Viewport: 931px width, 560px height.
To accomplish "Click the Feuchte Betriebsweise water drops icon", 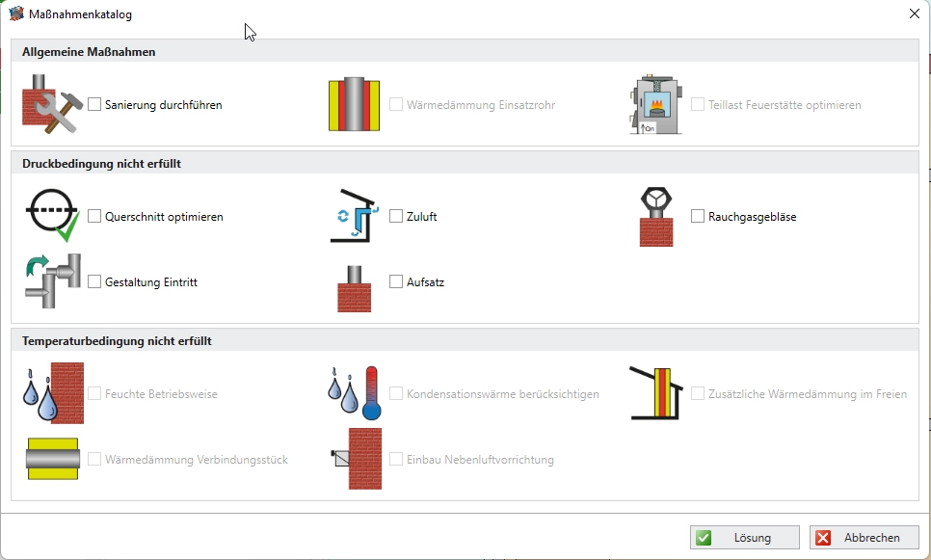I will pos(53,393).
